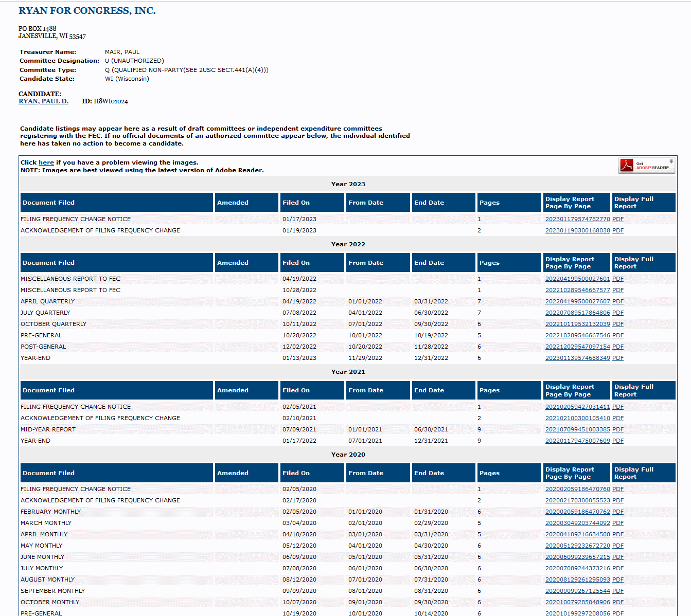Image resolution: width=691 pixels, height=616 pixels.
Task: Click the 'Year 2021' section heading
Action: [x=348, y=372]
